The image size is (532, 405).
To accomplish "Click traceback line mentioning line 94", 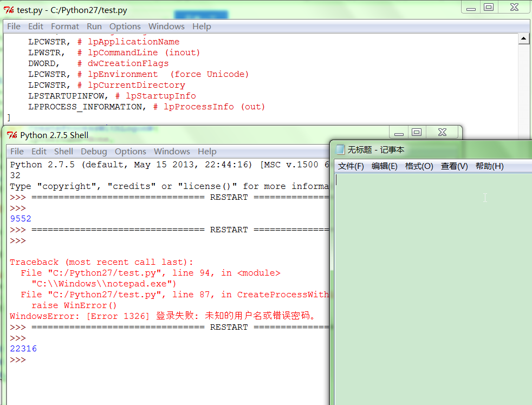I will tap(151, 273).
